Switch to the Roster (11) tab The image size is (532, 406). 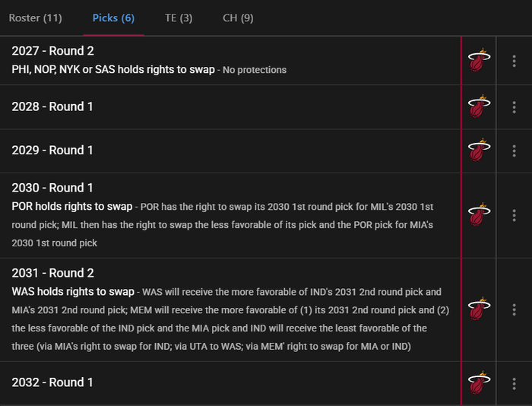point(35,18)
